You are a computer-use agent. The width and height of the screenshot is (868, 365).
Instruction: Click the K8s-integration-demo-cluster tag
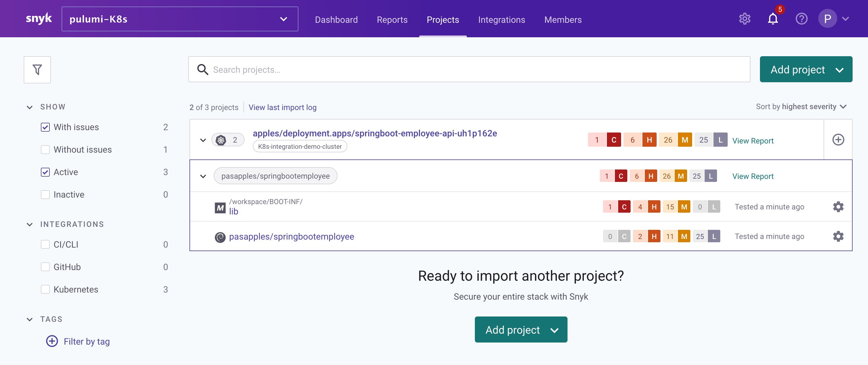pos(300,146)
